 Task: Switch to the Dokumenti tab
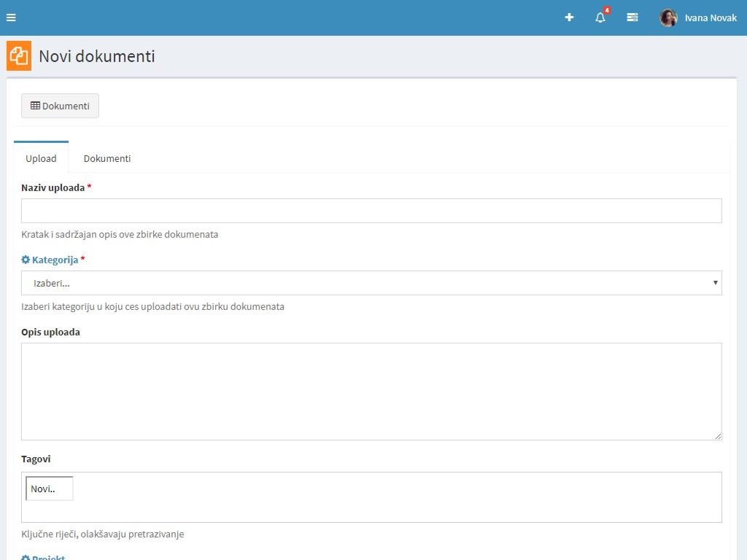point(107,158)
